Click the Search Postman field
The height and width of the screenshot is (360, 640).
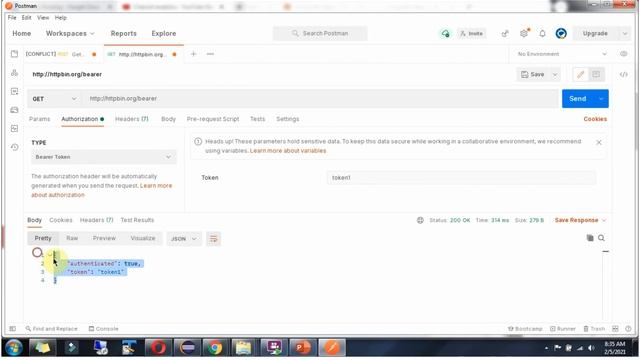pos(320,33)
